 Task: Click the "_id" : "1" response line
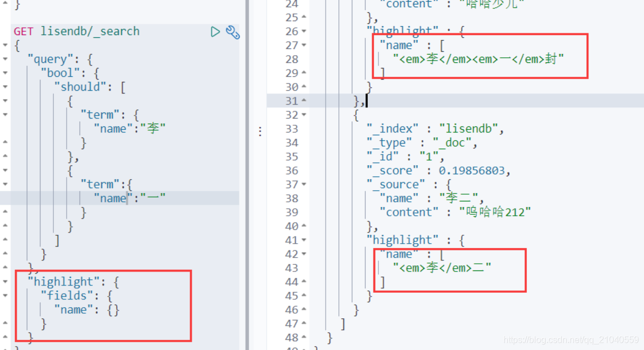[406, 157]
